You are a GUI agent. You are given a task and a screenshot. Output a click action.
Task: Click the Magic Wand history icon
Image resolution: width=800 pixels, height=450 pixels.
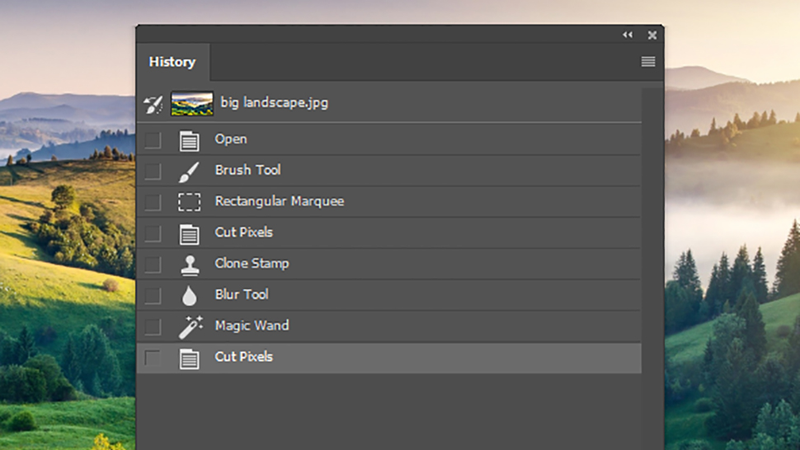pos(190,327)
